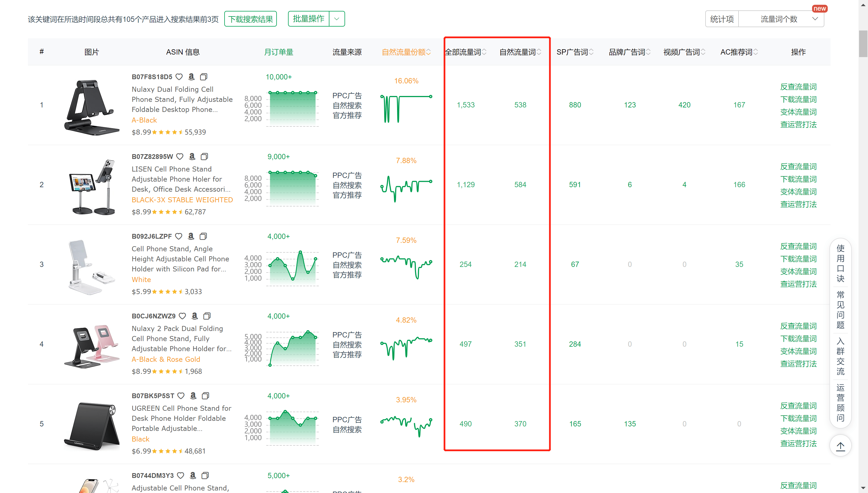The width and height of the screenshot is (868, 493).
Task: Open 运营顾问 in side panel
Action: pos(840,403)
